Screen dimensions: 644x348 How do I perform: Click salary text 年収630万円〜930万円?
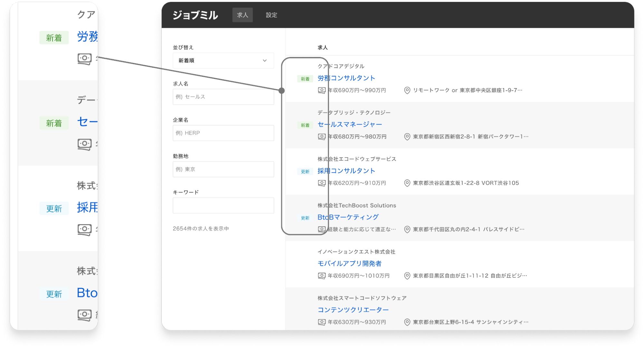click(357, 322)
